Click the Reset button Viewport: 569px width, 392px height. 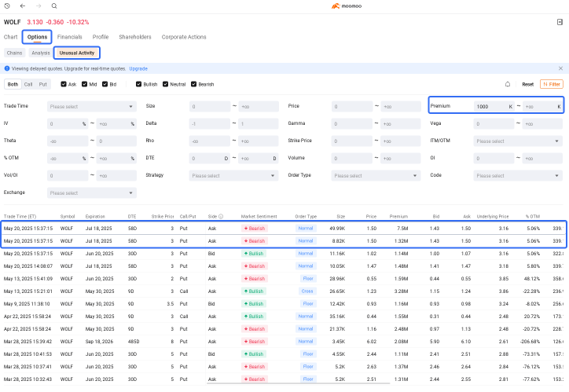[527, 84]
